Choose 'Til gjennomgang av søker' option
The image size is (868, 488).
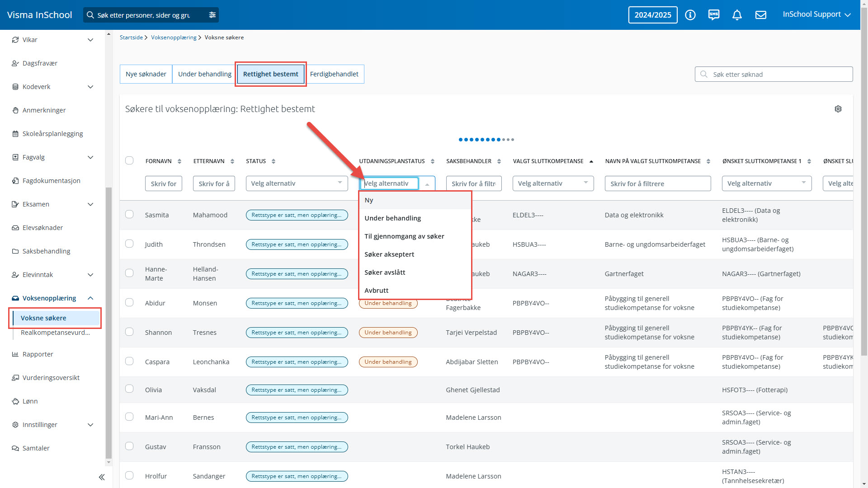coord(415,236)
